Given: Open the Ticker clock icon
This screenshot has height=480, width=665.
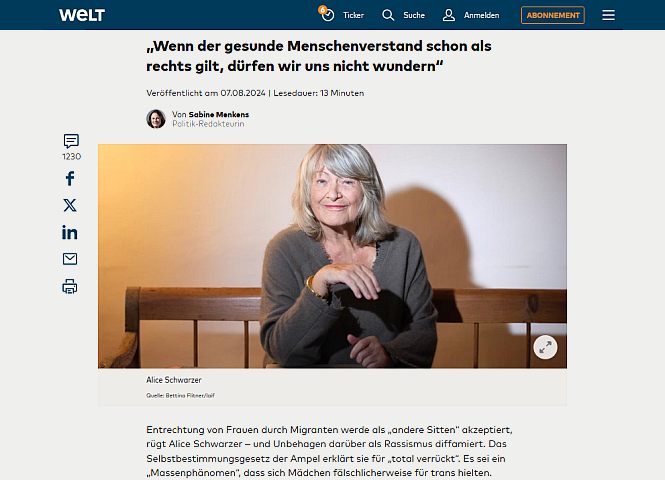Looking at the screenshot, I should coord(327,14).
